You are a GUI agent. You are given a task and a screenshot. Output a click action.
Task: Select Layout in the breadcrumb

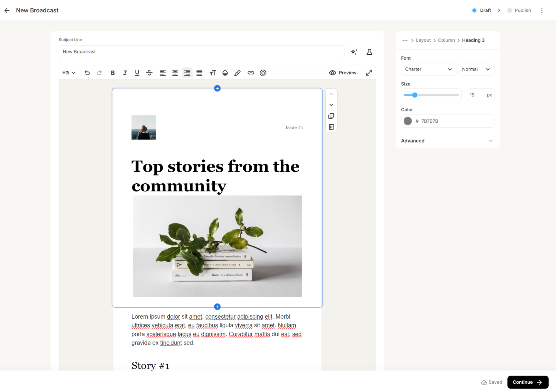(423, 40)
